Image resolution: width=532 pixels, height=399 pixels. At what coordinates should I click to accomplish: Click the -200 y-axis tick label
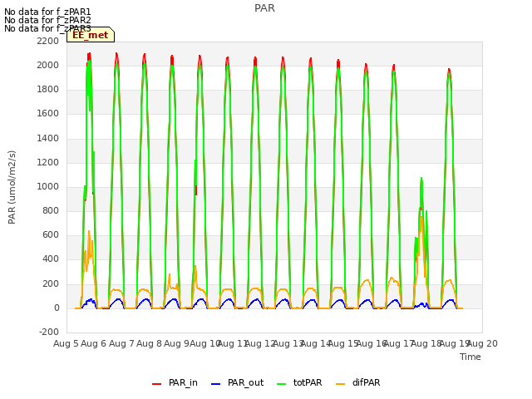(49, 332)
